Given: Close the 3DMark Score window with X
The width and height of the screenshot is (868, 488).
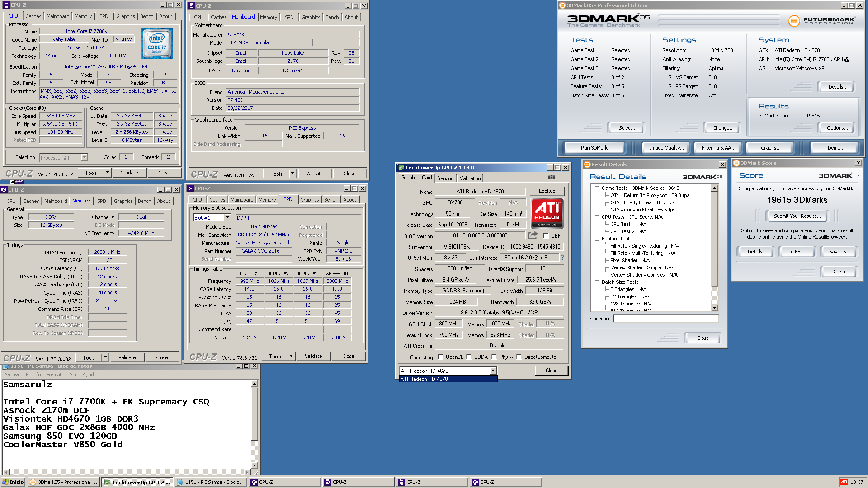Looking at the screenshot, I should tap(859, 163).
